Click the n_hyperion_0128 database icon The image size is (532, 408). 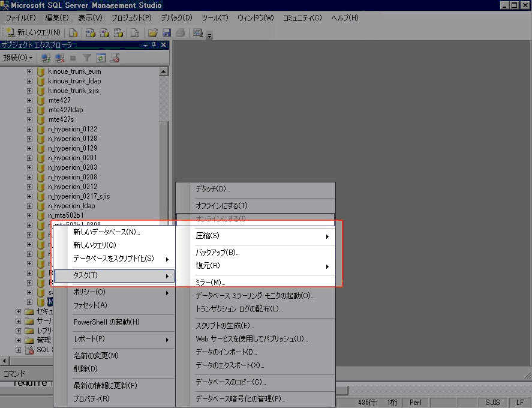41,139
